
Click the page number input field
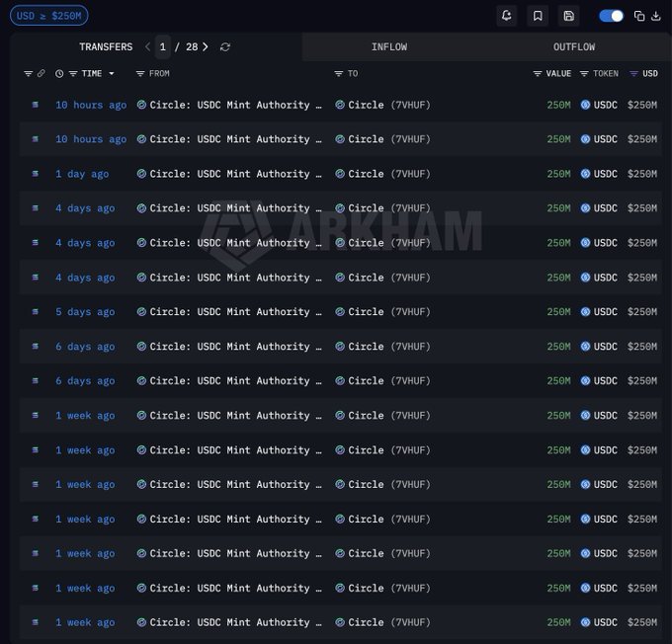tap(163, 46)
